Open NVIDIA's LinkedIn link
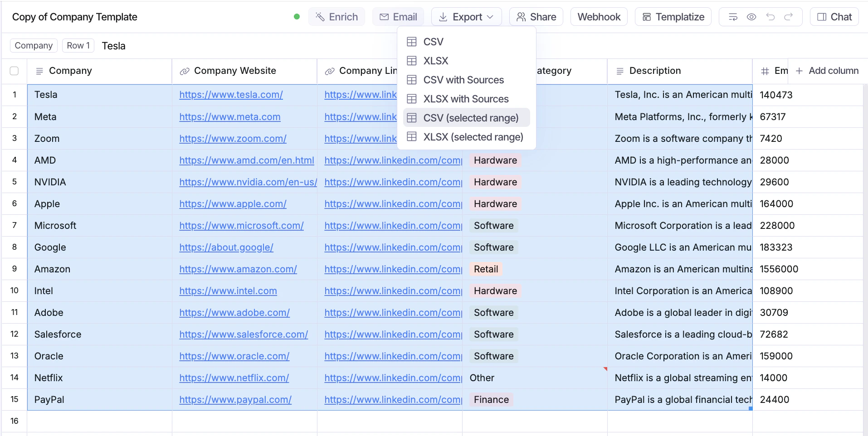Viewport: 868px width, 436px height. [393, 182]
